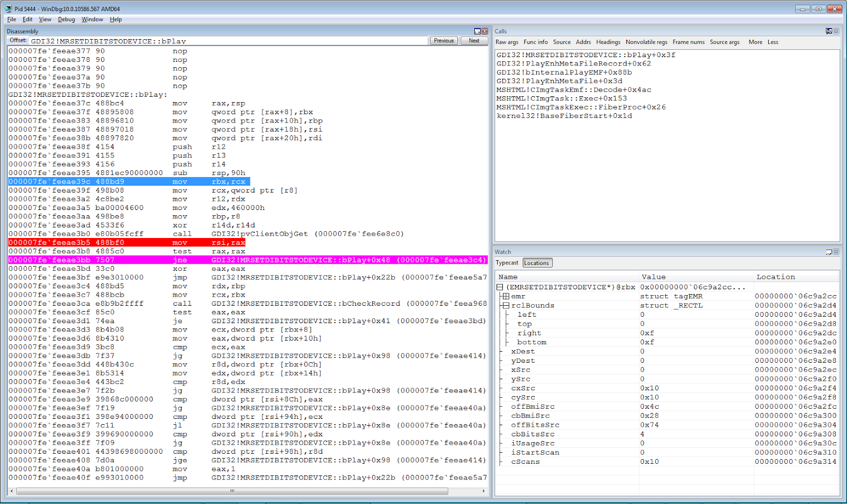Toggle Func info display in Calls
Viewport: 847px width, 504px height.
tap(535, 42)
